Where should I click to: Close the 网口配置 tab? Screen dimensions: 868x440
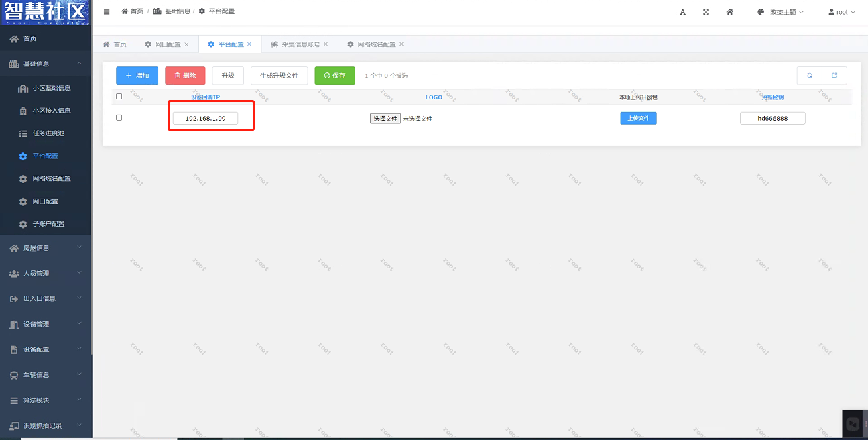[x=187, y=44]
